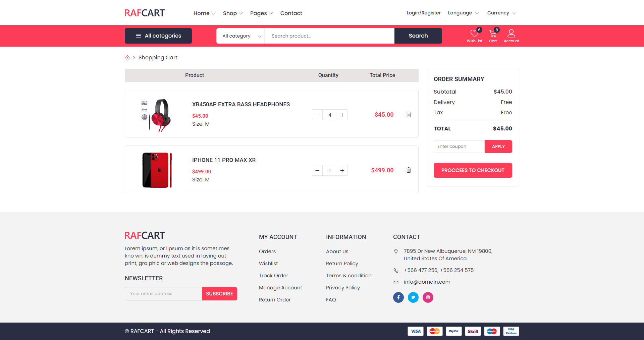644x340 pixels.
Task: Subscribe to the newsletter
Action: tap(219, 294)
